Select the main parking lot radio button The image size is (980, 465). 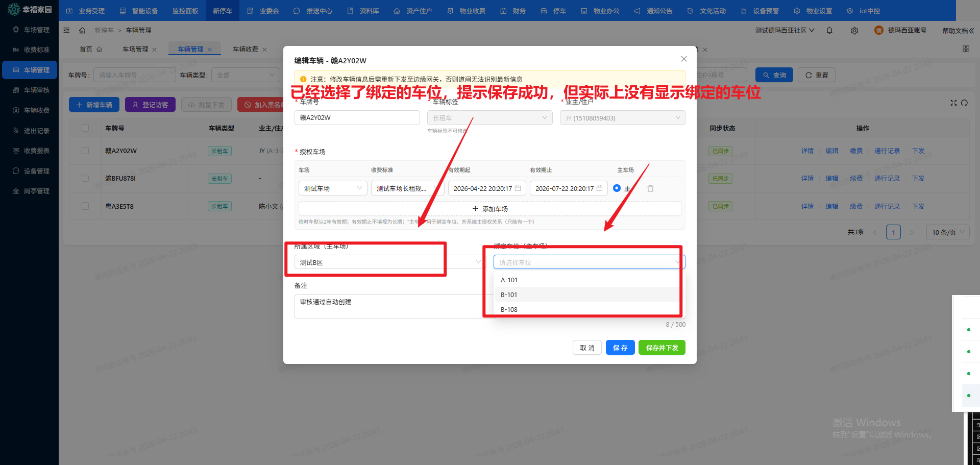pos(617,188)
